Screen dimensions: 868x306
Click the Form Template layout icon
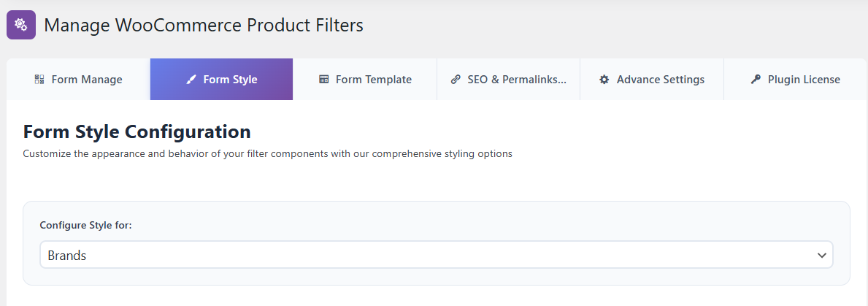point(324,80)
